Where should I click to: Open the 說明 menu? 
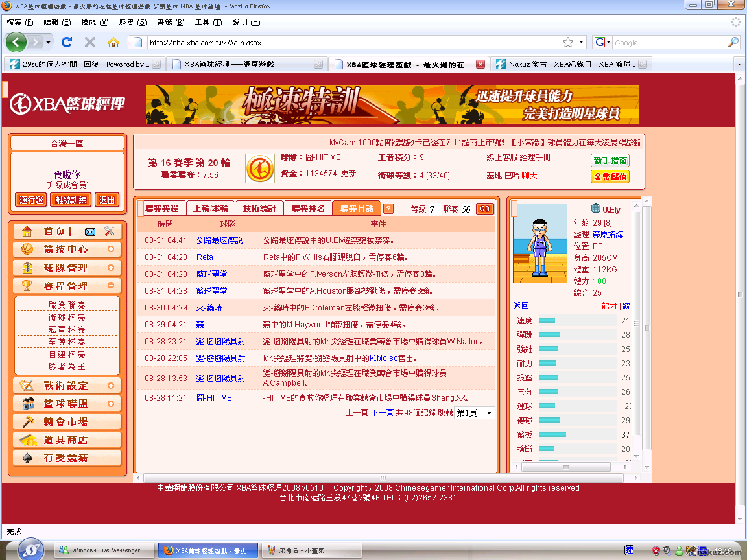pyautogui.click(x=246, y=22)
